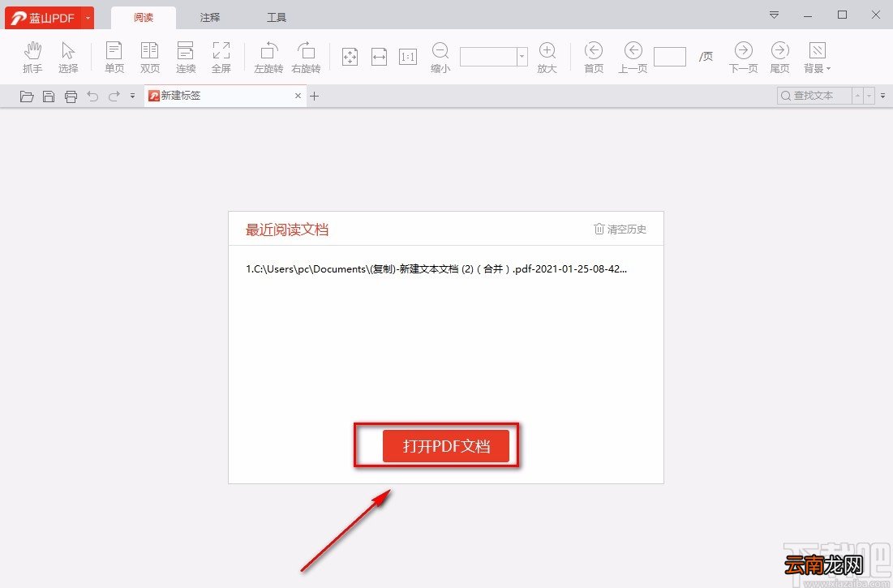
Task: Expand options arrow right of search box
Action: [882, 96]
